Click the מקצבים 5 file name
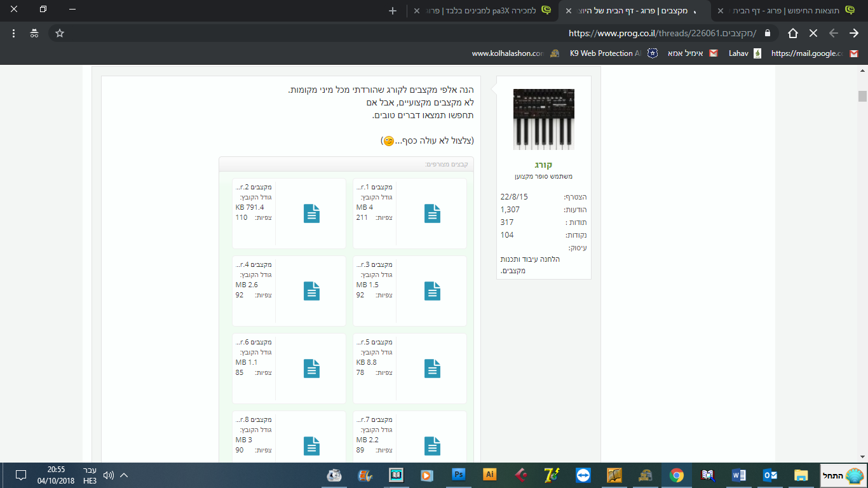 pyautogui.click(x=376, y=342)
